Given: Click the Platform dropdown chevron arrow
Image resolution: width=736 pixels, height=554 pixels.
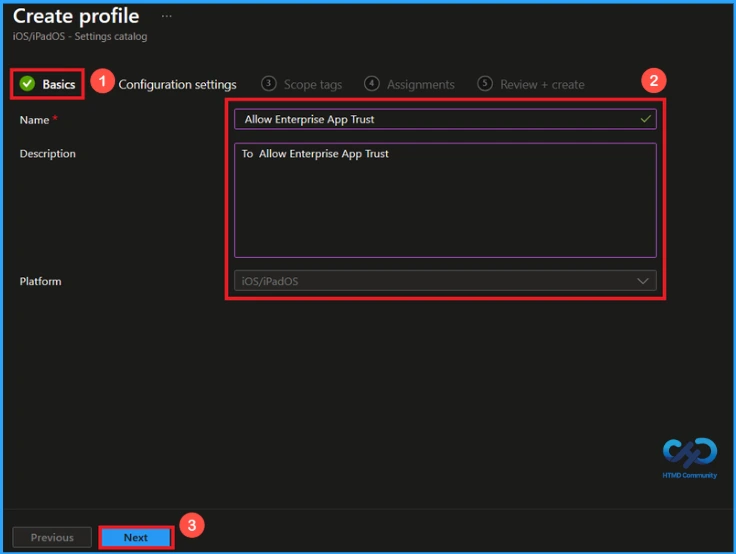Looking at the screenshot, I should pos(643,281).
